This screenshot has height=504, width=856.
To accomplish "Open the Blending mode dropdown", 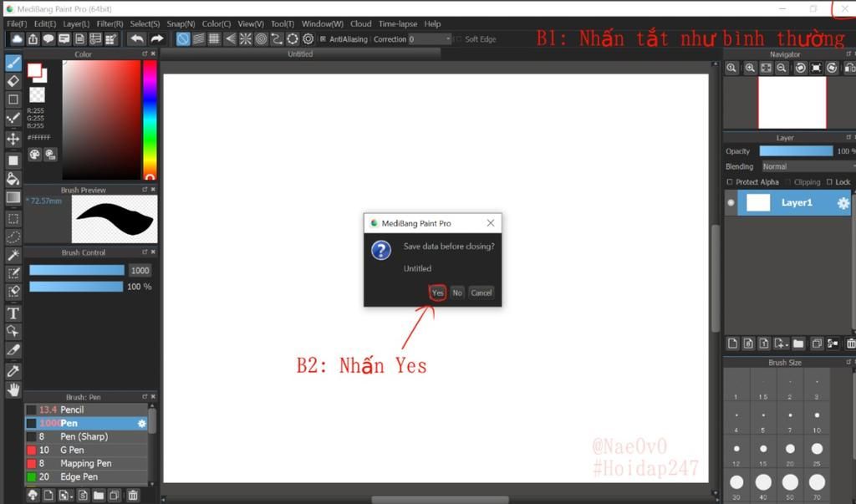I will click(808, 166).
